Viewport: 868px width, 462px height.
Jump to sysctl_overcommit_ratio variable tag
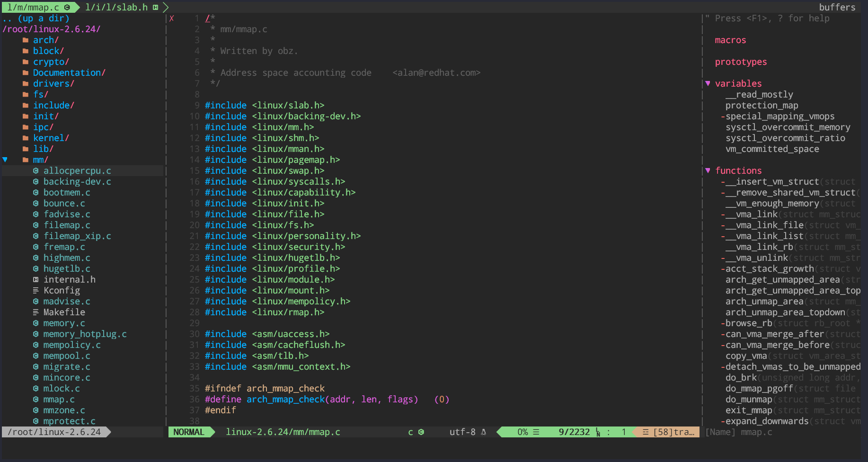coord(785,138)
